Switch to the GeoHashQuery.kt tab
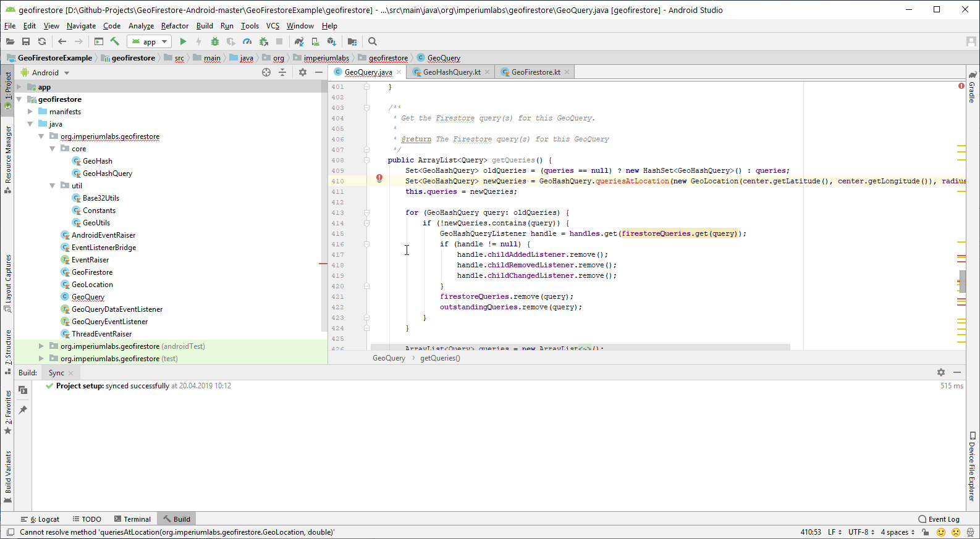The width and height of the screenshot is (980, 539). (x=451, y=72)
